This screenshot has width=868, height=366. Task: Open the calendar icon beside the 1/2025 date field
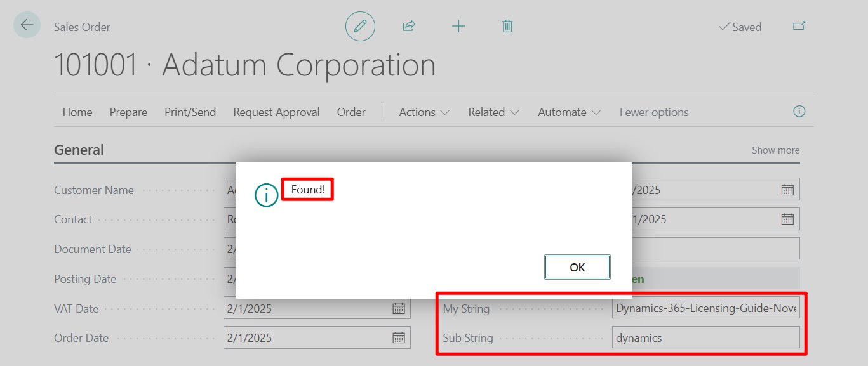787,219
